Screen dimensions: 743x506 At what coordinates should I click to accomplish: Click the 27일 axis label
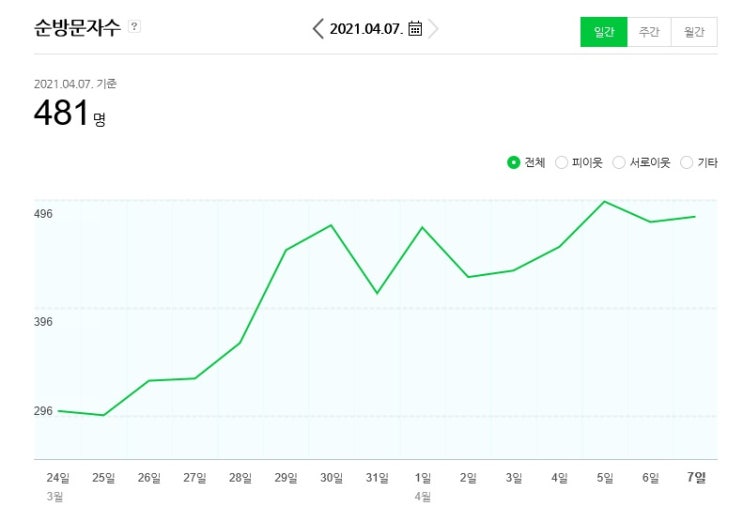click(x=195, y=478)
